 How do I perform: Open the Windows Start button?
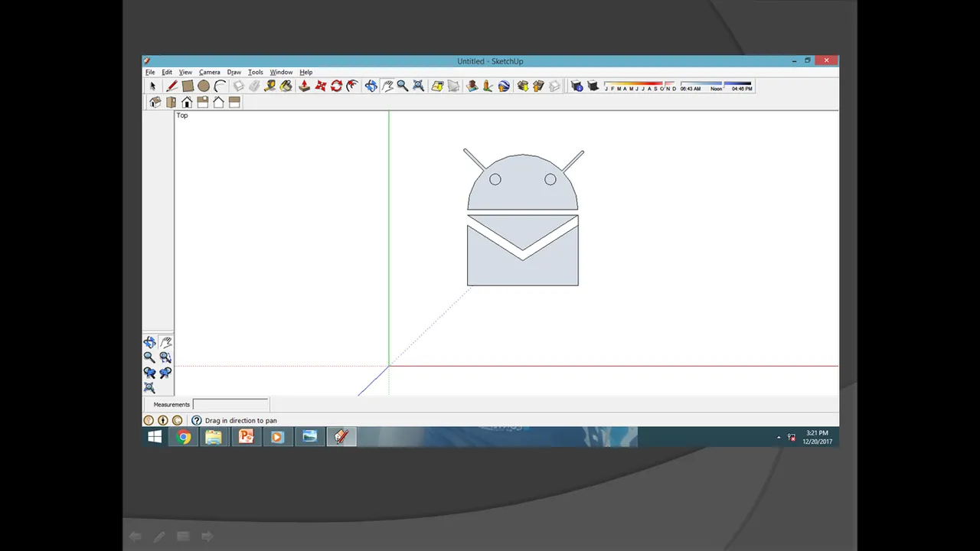pos(155,437)
